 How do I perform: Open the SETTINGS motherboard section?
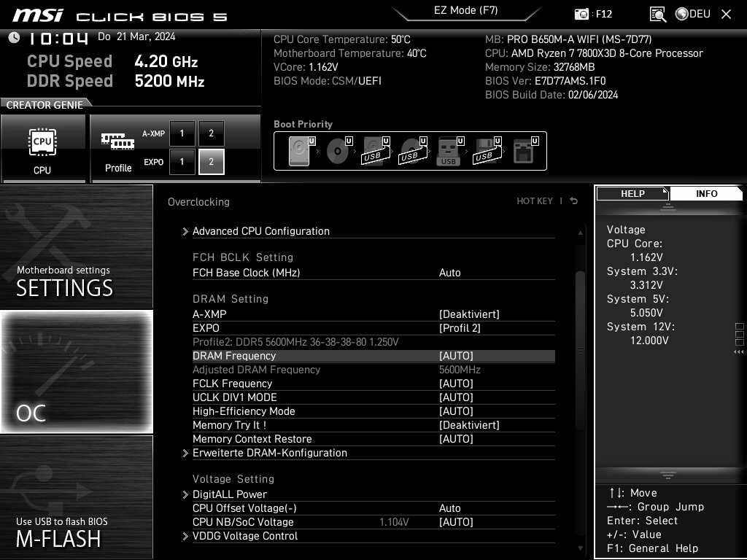(x=77, y=246)
